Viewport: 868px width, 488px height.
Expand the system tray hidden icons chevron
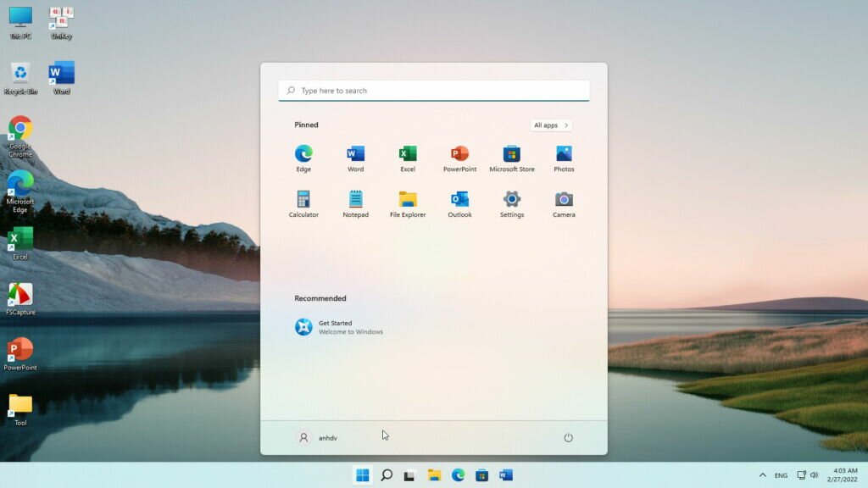pyautogui.click(x=762, y=475)
